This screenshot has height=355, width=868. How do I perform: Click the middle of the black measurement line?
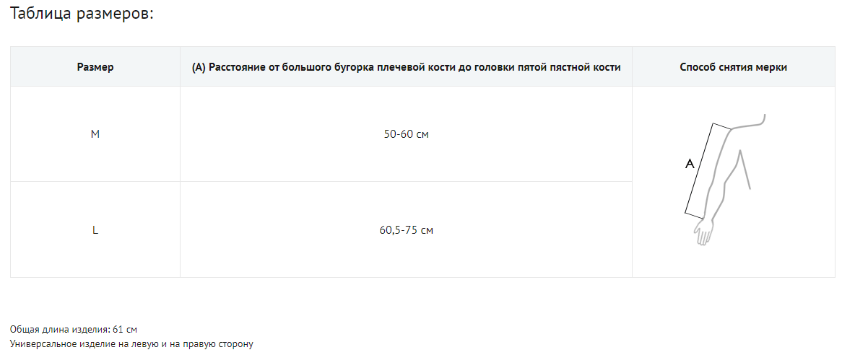(699, 169)
